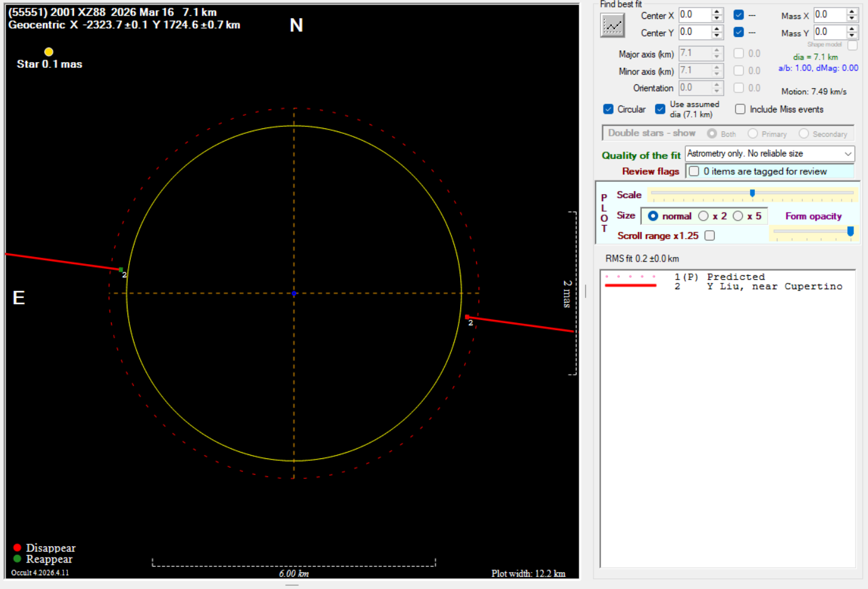Viewport: 868px width, 589px height.
Task: Click the Form opacity slider handle
Action: pos(850,232)
